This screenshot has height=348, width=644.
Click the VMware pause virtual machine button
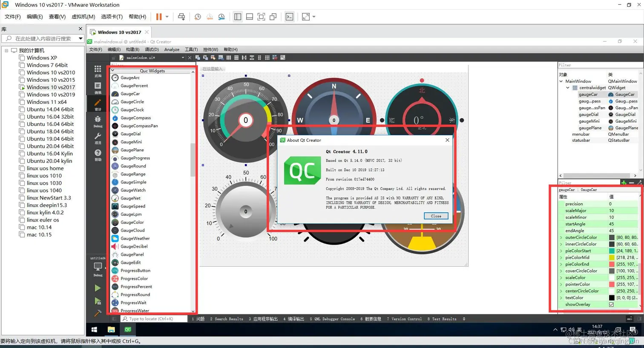pos(159,17)
